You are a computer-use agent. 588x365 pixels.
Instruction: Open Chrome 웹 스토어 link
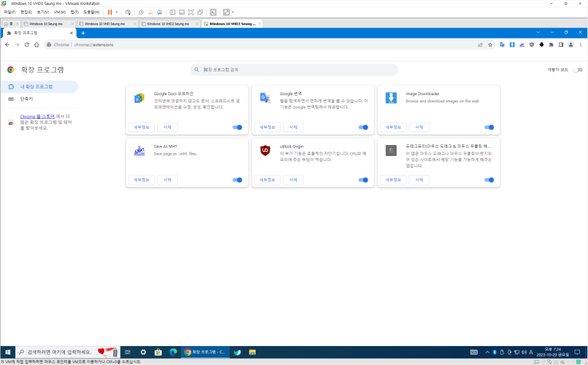click(x=37, y=117)
